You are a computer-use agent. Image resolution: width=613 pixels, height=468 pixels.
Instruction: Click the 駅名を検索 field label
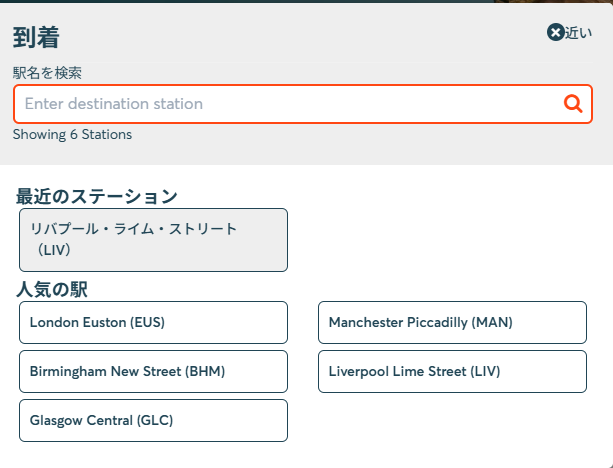pyautogui.click(x=47, y=73)
